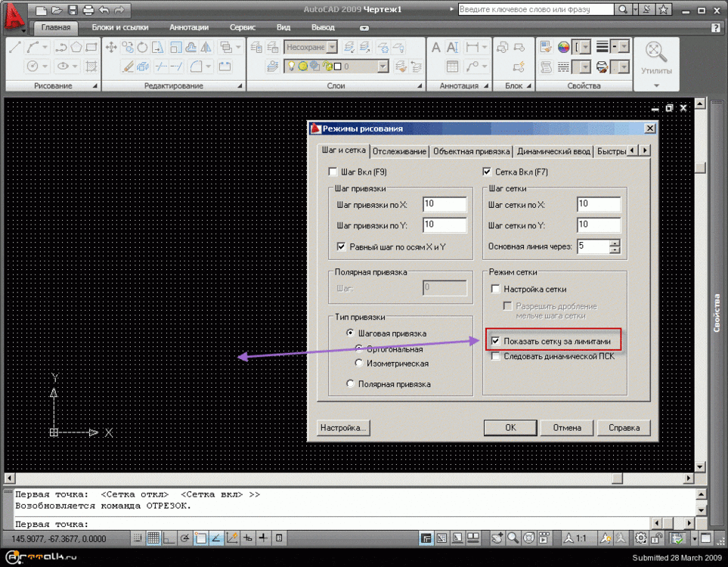Toggle Grid Display icon in status bar
Viewport: 728px width, 567px height.
tap(153, 538)
